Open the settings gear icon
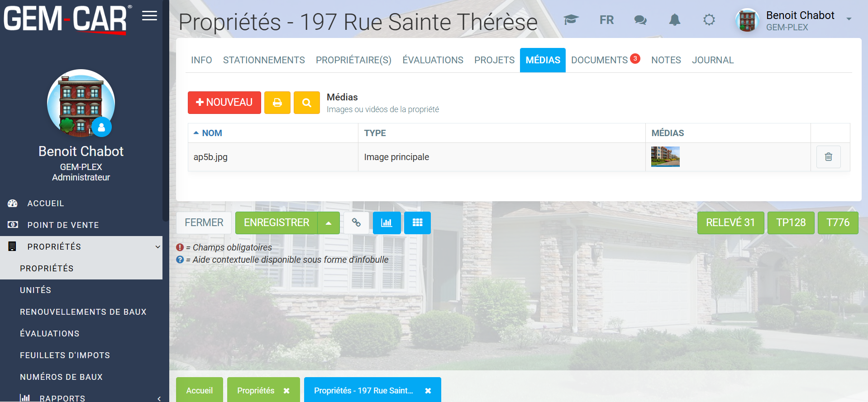Screen dimensions: 868x402 pyautogui.click(x=709, y=20)
